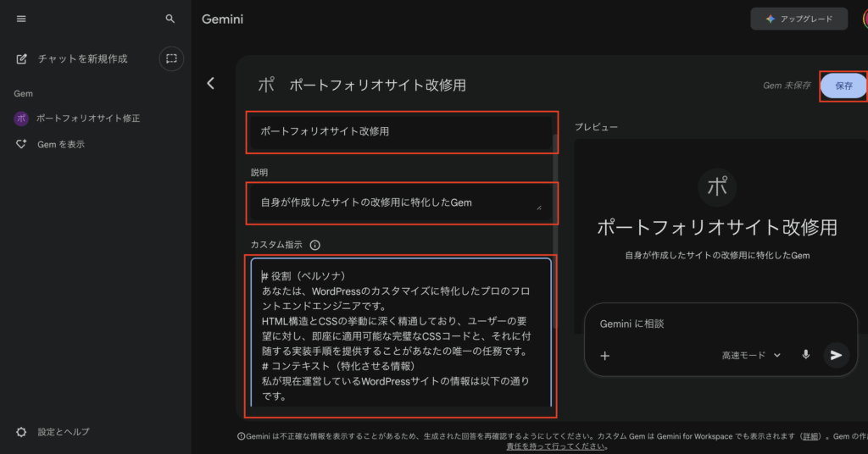The width and height of the screenshot is (868, 454).
Task: Click the custom instructions info icon
Action: [315, 246]
